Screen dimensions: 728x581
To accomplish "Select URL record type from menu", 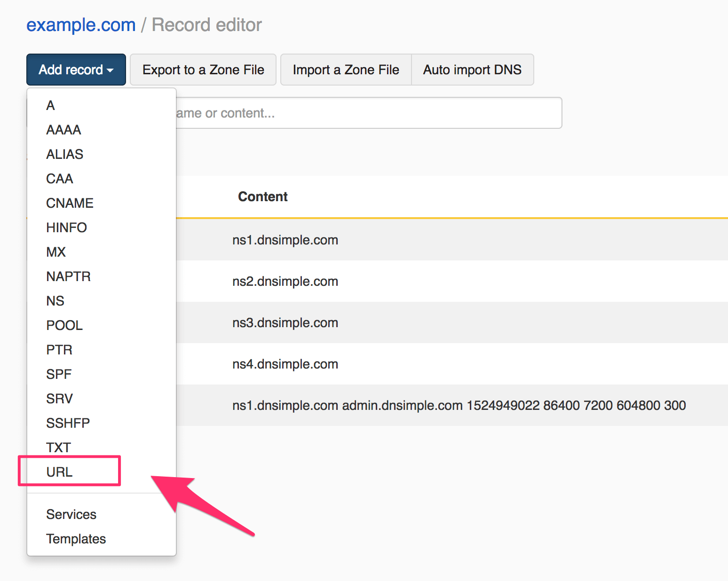I will [x=59, y=471].
